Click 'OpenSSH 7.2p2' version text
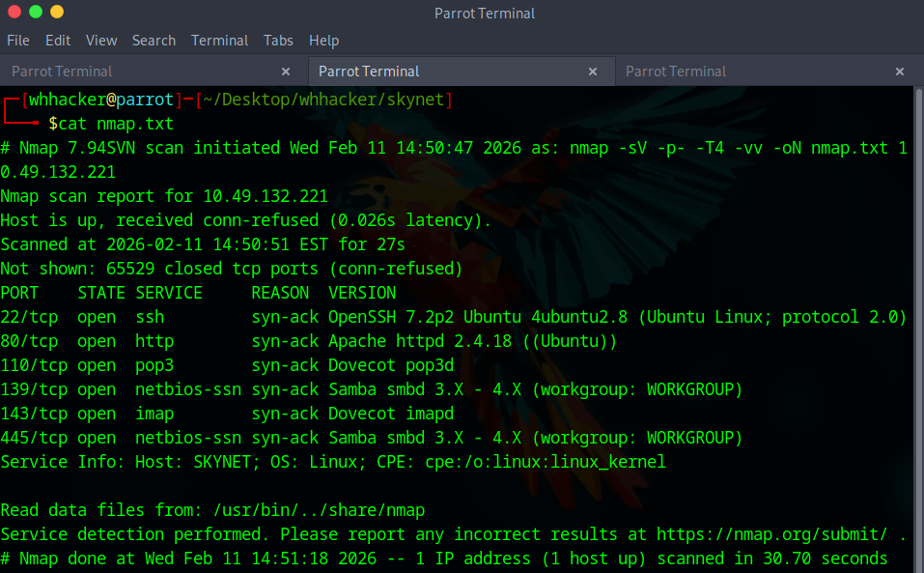This screenshot has height=573, width=924. (391, 317)
